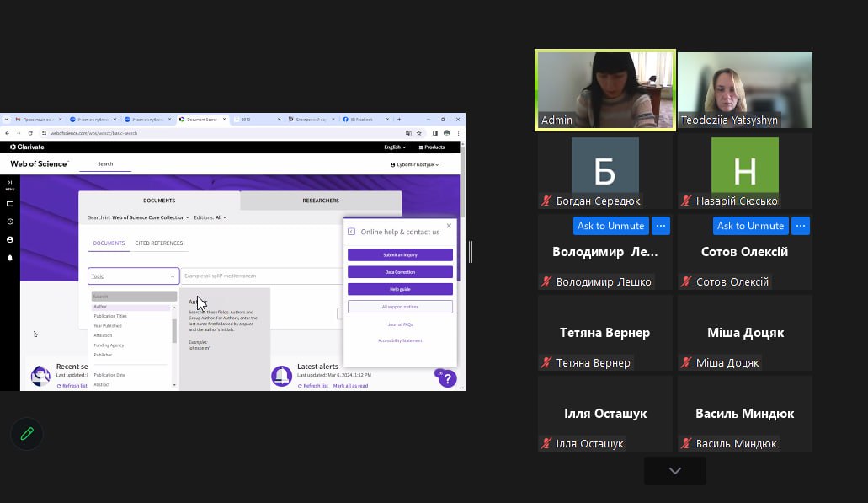Image resolution: width=868 pixels, height=503 pixels.
Task: Ask Сотов Олексій to unmute
Action: pos(750,226)
